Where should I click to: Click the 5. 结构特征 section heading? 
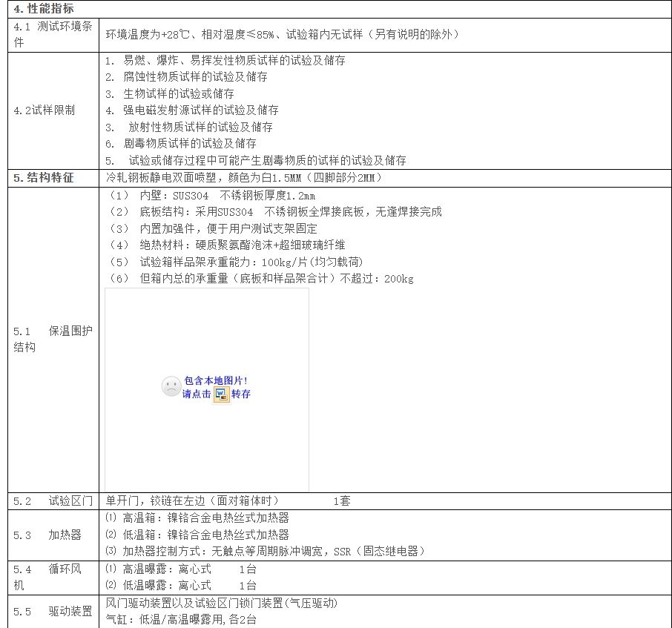click(x=44, y=178)
